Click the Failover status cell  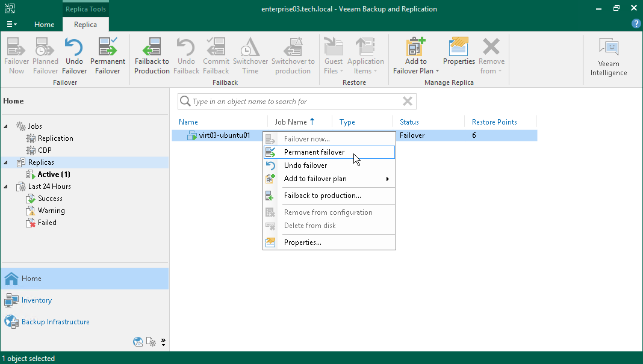(412, 135)
